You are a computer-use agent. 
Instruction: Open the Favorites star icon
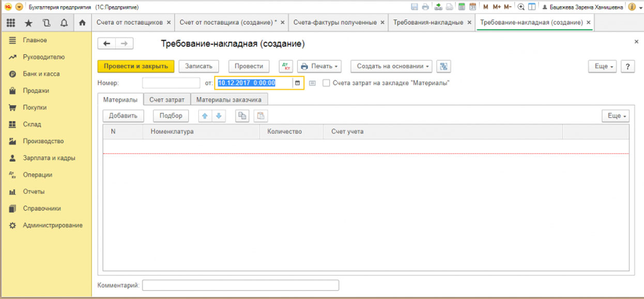29,23
